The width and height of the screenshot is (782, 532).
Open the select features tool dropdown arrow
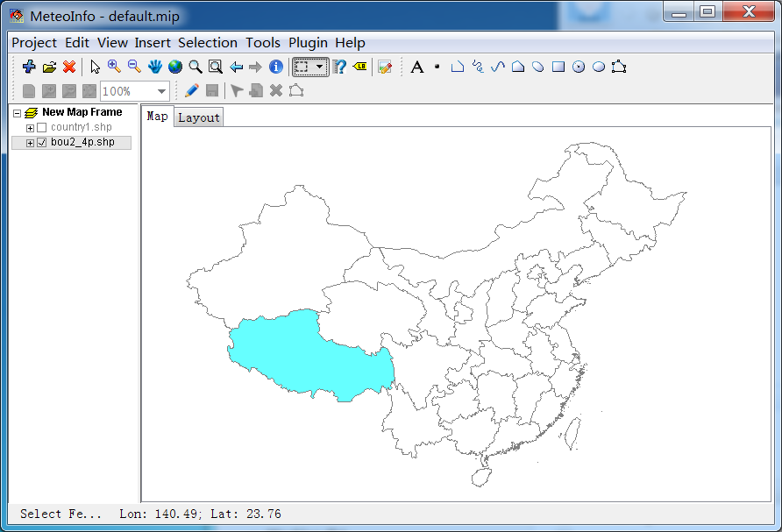click(x=320, y=67)
